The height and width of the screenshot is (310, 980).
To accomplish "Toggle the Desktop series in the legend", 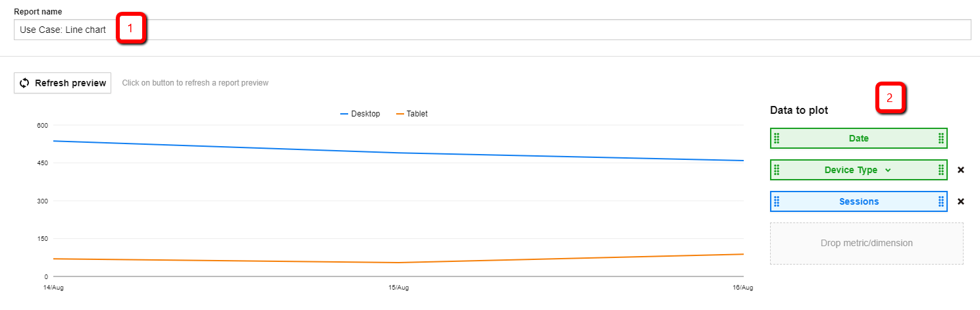I will [x=360, y=114].
